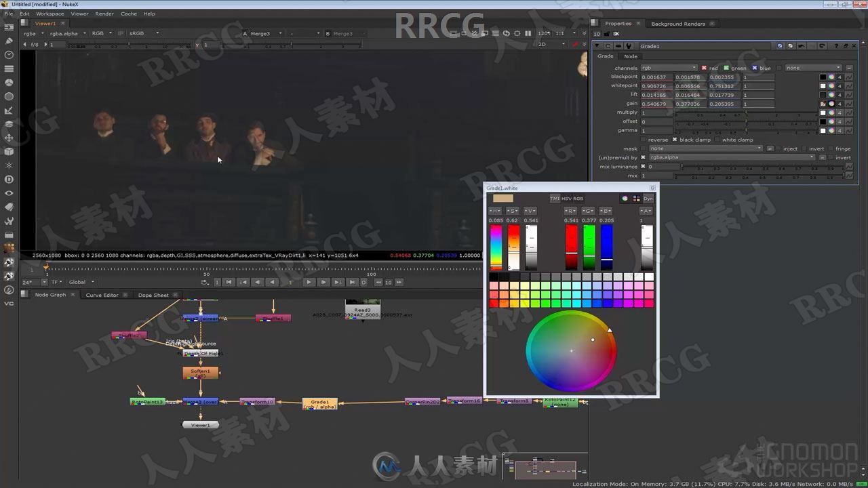Image resolution: width=868 pixels, height=488 pixels.
Task: Open the animation curve menu for whitepoint
Action: coord(848,86)
